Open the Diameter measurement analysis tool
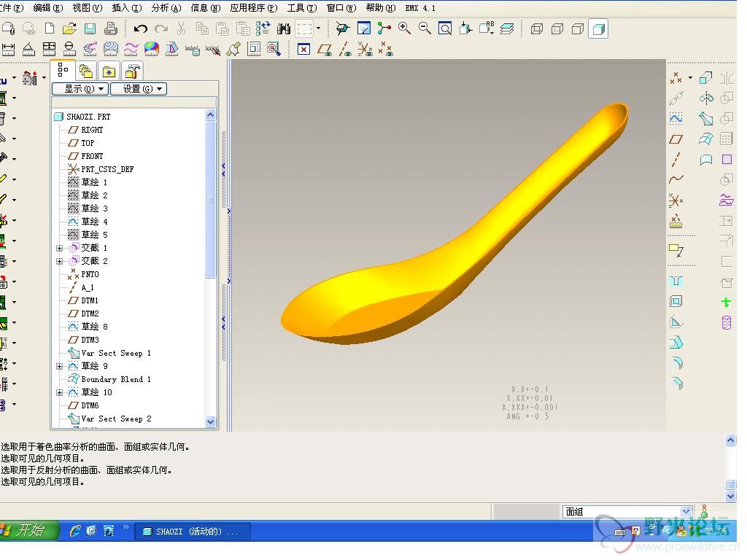The height and width of the screenshot is (560, 747). click(x=69, y=49)
